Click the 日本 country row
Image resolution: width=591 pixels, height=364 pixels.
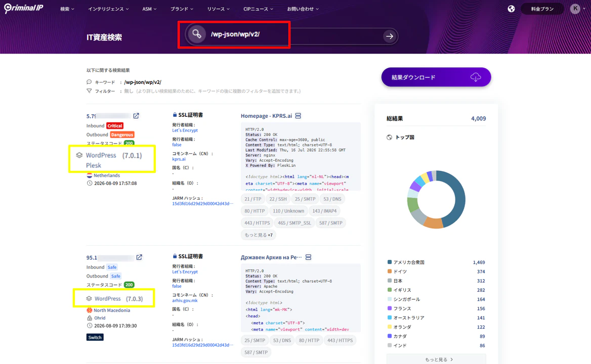436,281
